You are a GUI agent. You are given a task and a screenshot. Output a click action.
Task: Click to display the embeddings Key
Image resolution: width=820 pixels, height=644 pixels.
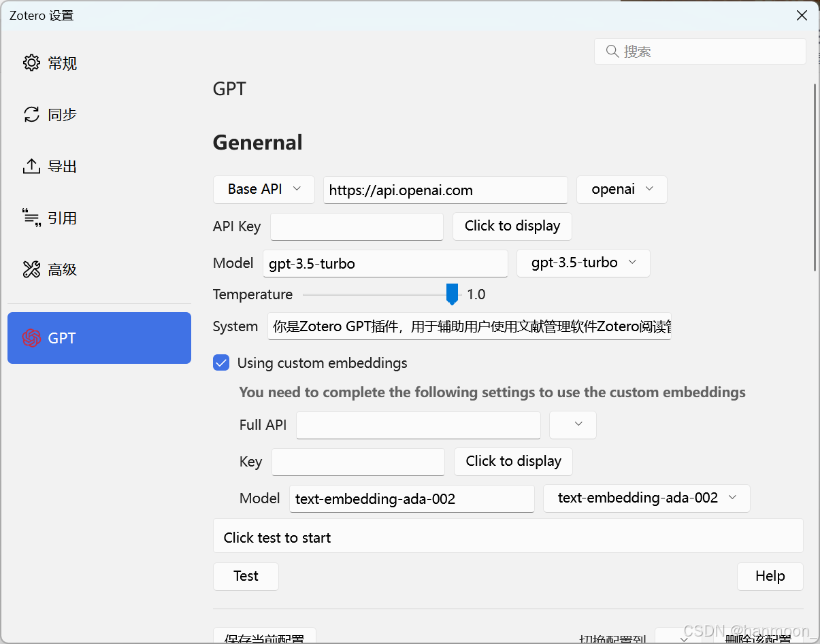click(514, 461)
